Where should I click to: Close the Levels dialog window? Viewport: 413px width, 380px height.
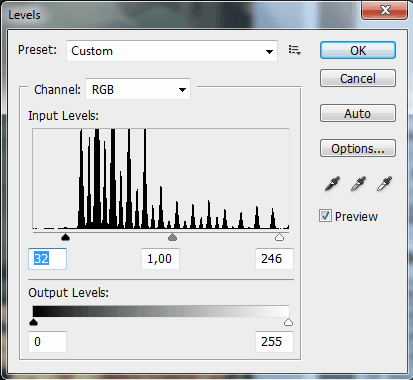(385, 10)
